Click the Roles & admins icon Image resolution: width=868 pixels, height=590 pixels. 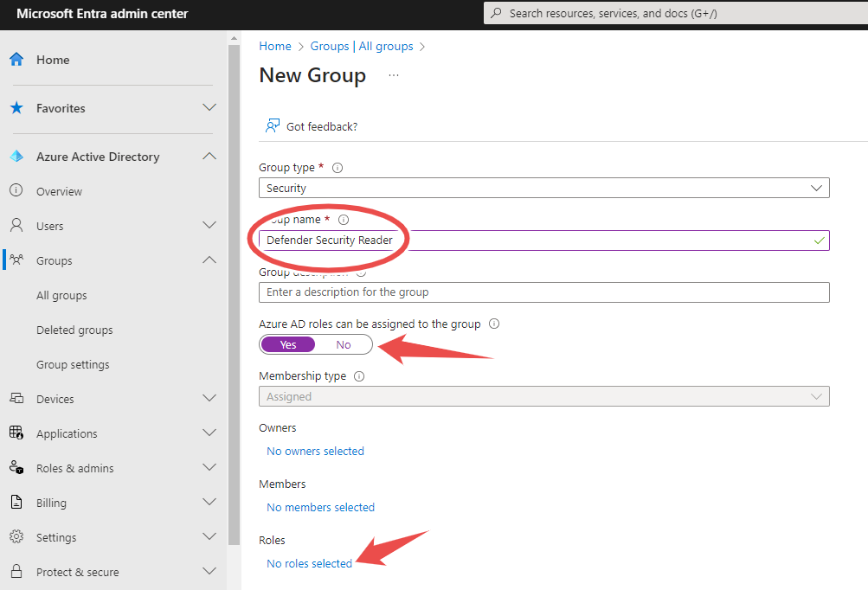16,467
